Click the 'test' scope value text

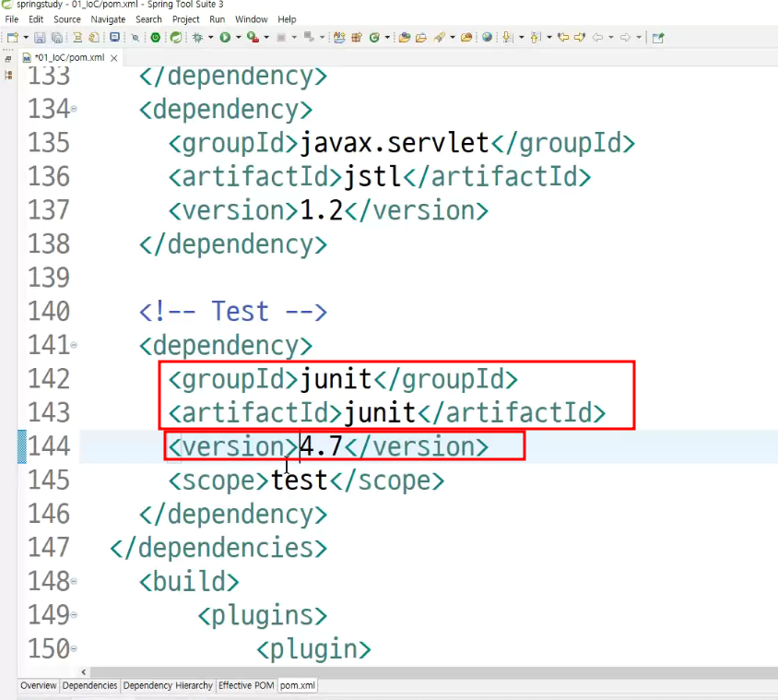pos(300,481)
